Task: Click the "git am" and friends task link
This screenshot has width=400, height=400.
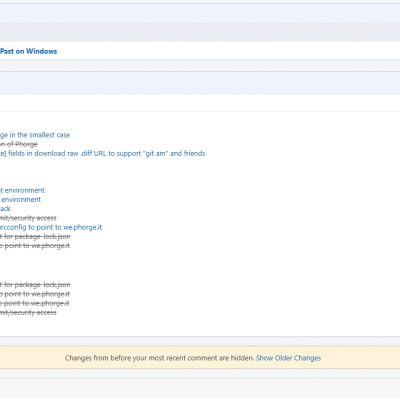Action: 103,154
